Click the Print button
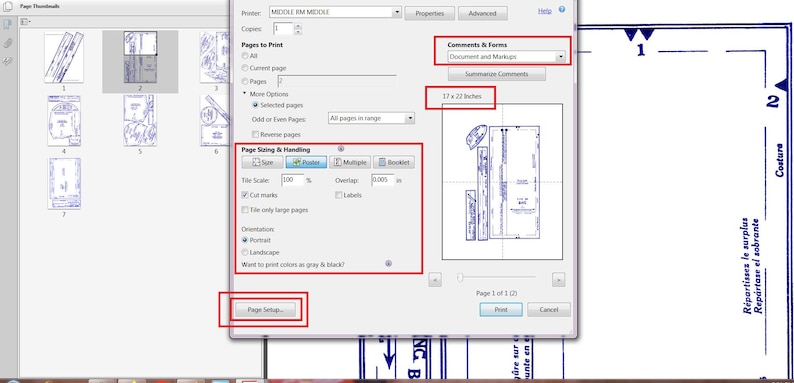 pyautogui.click(x=501, y=310)
